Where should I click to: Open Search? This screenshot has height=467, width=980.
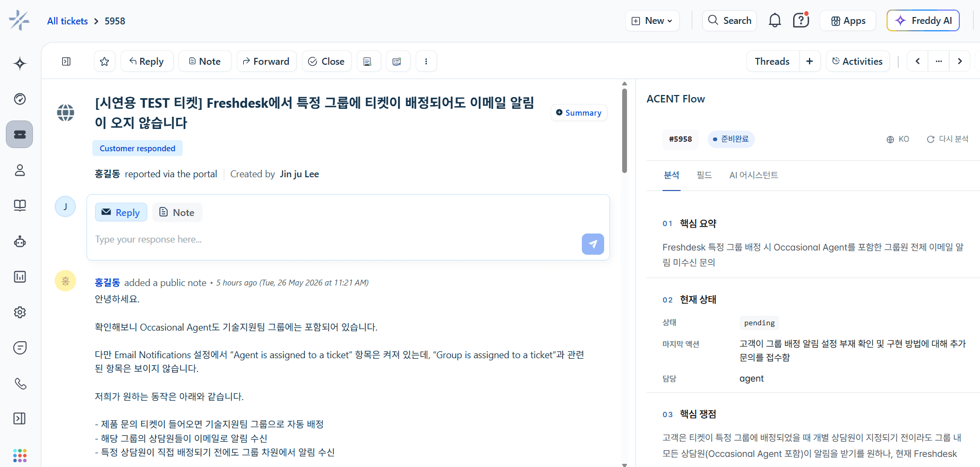730,21
